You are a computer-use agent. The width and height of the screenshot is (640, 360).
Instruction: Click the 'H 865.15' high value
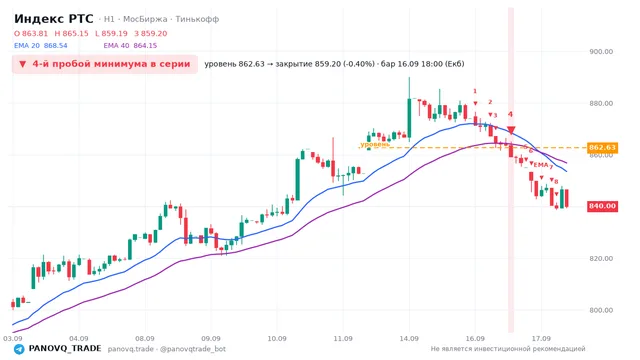tap(71, 33)
